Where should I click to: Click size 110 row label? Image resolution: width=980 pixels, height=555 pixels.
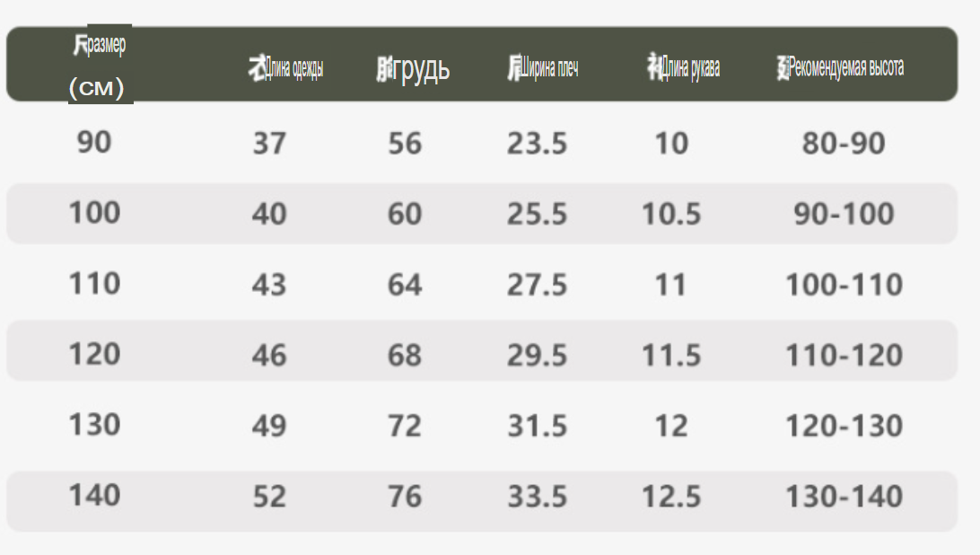coord(94,284)
